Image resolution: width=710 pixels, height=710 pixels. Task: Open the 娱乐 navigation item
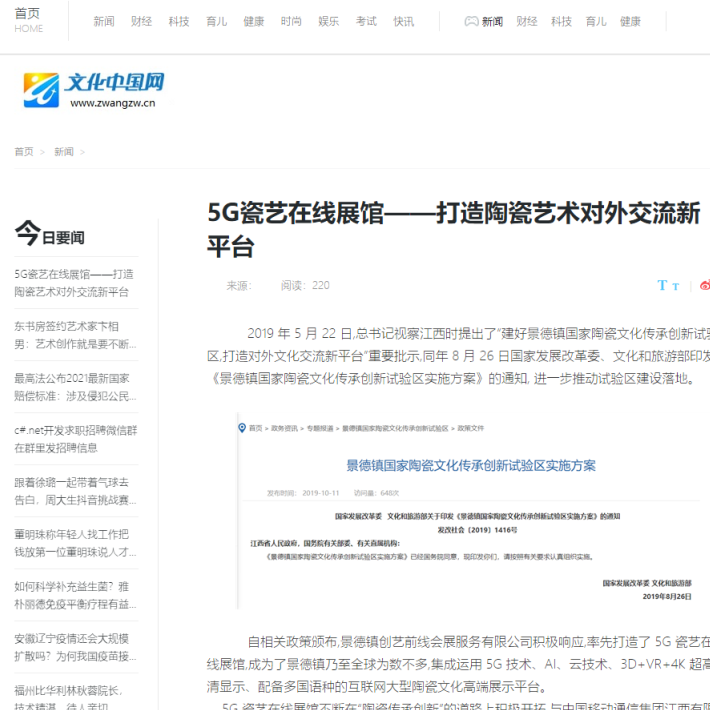pyautogui.click(x=329, y=21)
